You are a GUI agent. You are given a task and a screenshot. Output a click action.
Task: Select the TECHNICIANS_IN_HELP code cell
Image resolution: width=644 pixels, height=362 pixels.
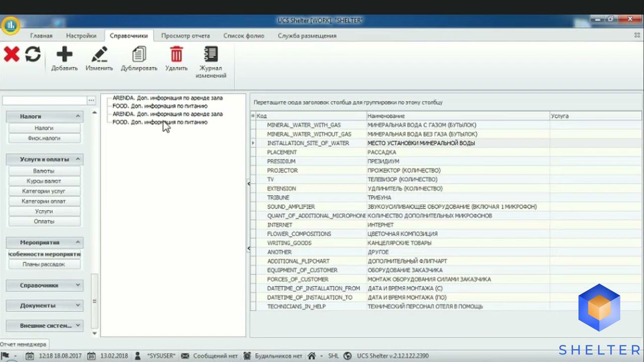[311, 306]
